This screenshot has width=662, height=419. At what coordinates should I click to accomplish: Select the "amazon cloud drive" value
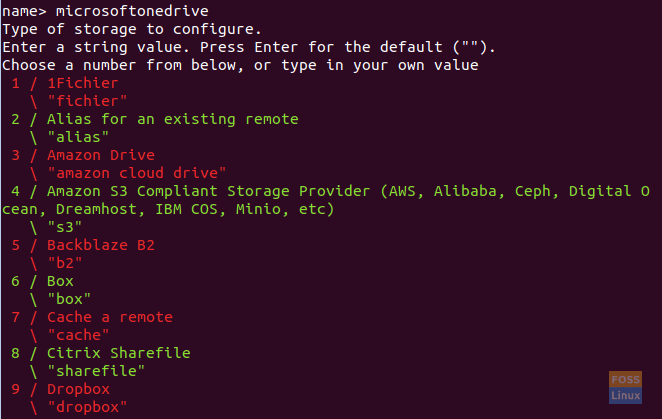[x=136, y=173]
